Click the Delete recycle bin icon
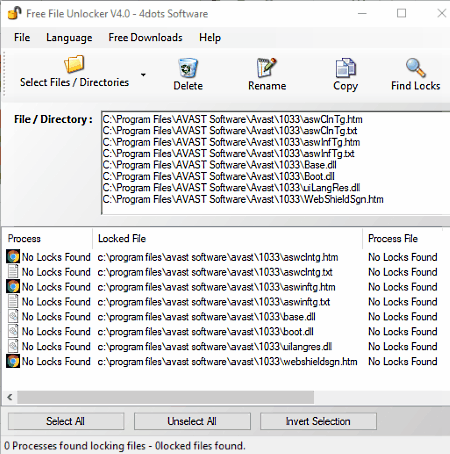The image size is (450, 454). pos(188,68)
